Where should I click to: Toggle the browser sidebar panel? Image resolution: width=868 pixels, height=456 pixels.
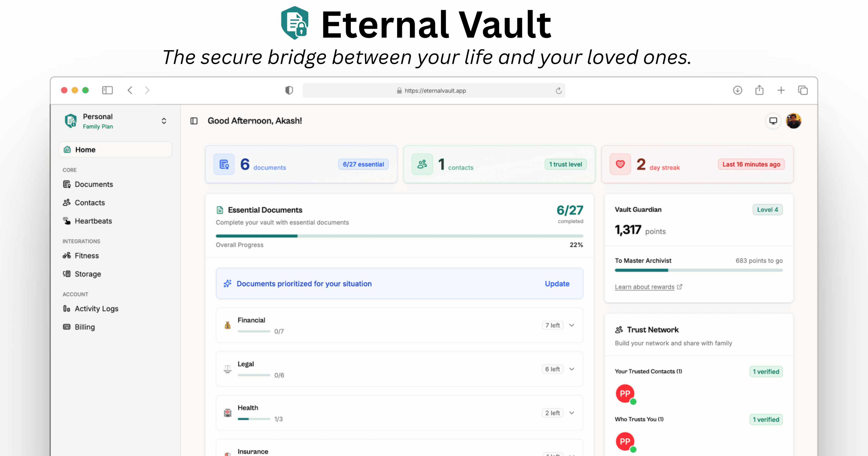click(x=107, y=90)
